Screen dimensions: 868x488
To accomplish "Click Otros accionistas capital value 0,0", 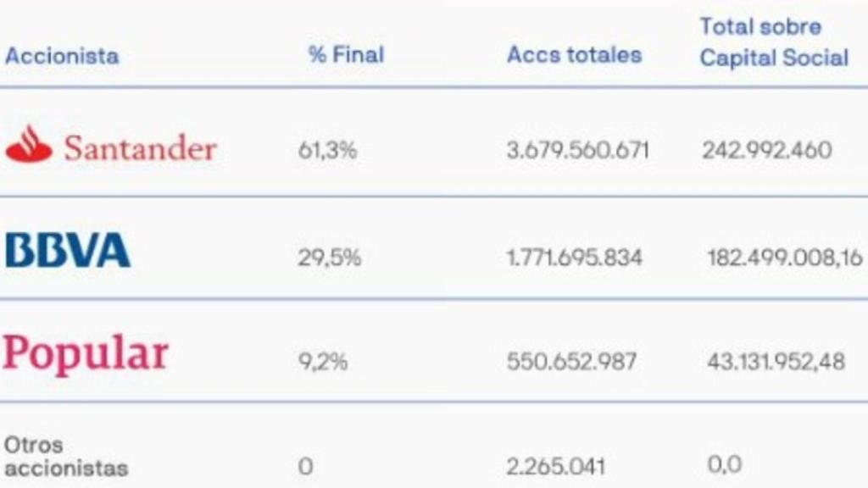I will (x=724, y=464).
